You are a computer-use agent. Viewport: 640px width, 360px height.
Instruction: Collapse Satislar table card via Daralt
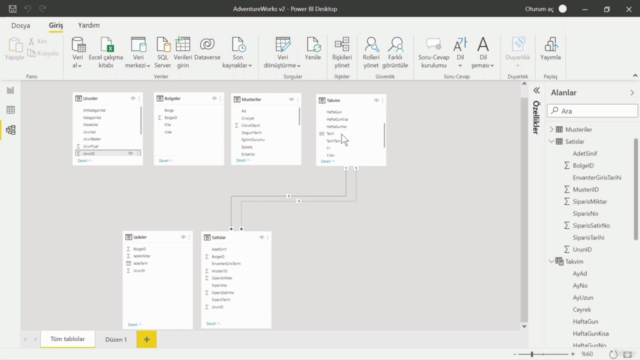click(213, 324)
